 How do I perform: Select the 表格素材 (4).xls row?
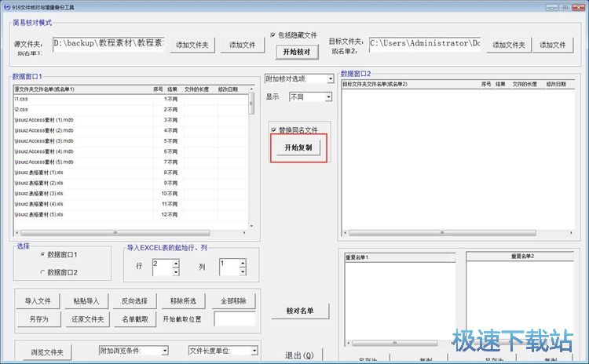130,204
